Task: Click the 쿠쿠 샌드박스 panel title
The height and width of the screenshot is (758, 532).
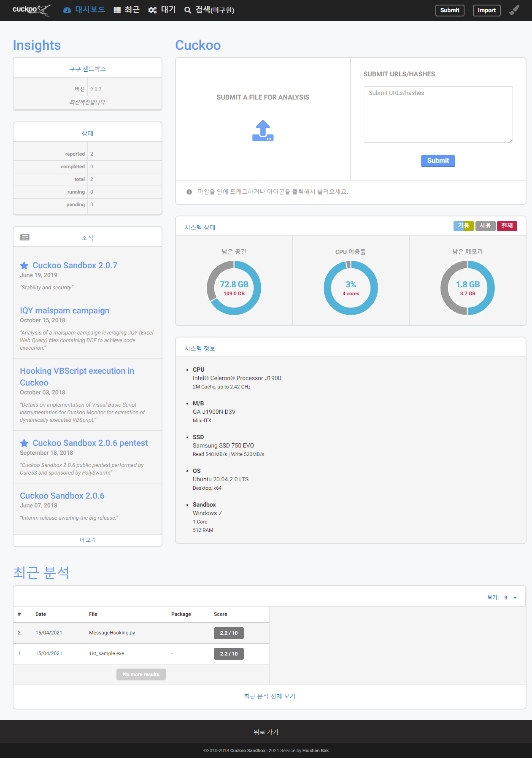Action: pos(88,69)
